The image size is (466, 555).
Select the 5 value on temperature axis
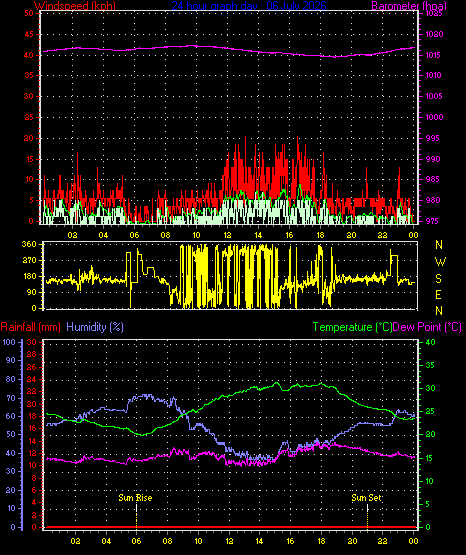pyautogui.click(x=428, y=504)
